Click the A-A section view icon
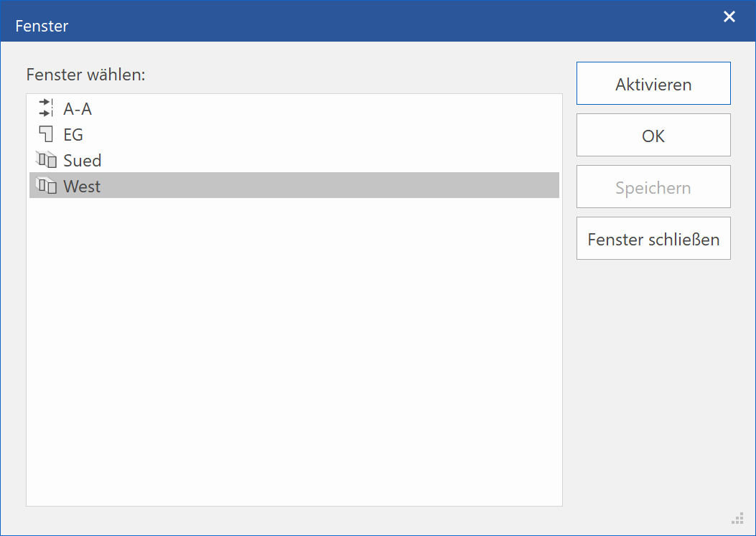 pyautogui.click(x=46, y=108)
